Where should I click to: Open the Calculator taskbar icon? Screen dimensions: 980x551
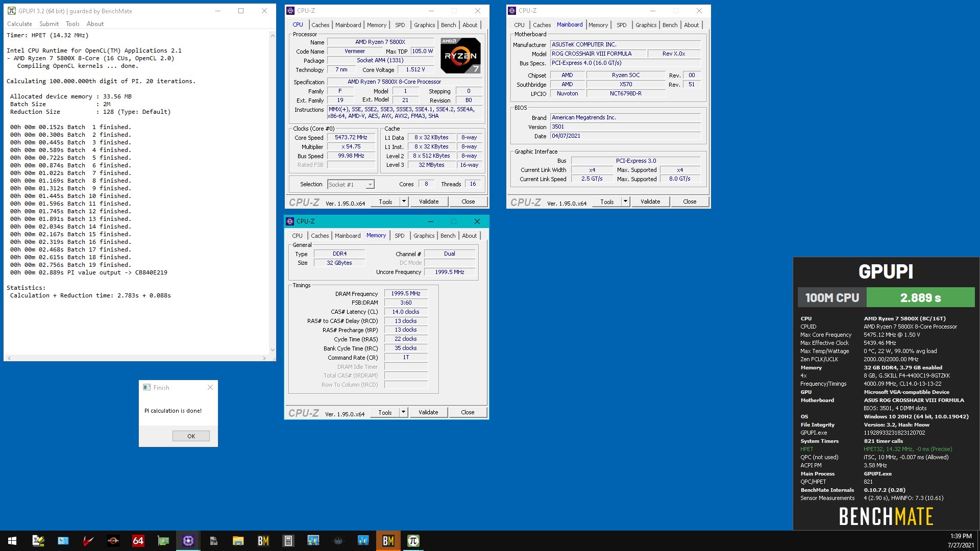(288, 541)
